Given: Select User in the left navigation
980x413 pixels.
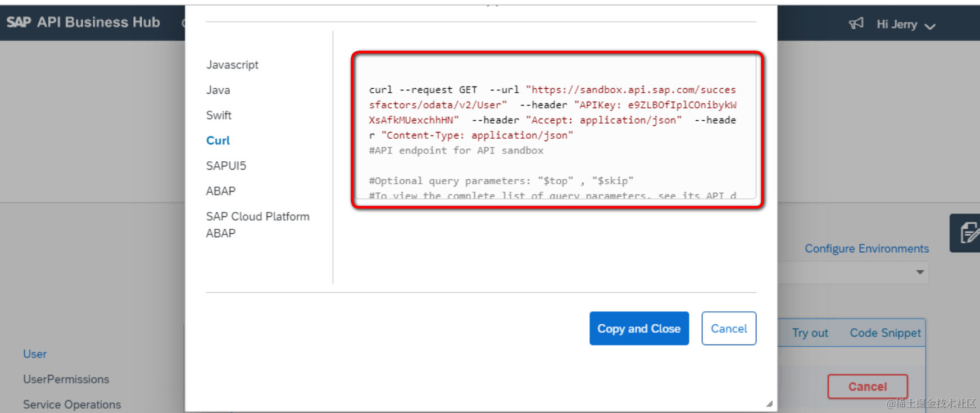Looking at the screenshot, I should tap(35, 354).
